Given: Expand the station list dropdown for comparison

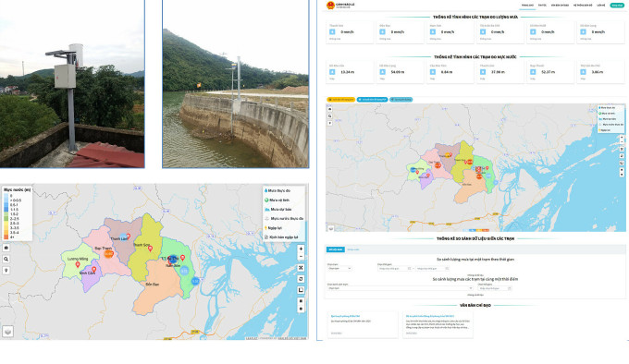Looking at the screenshot, I should click(x=401, y=288).
